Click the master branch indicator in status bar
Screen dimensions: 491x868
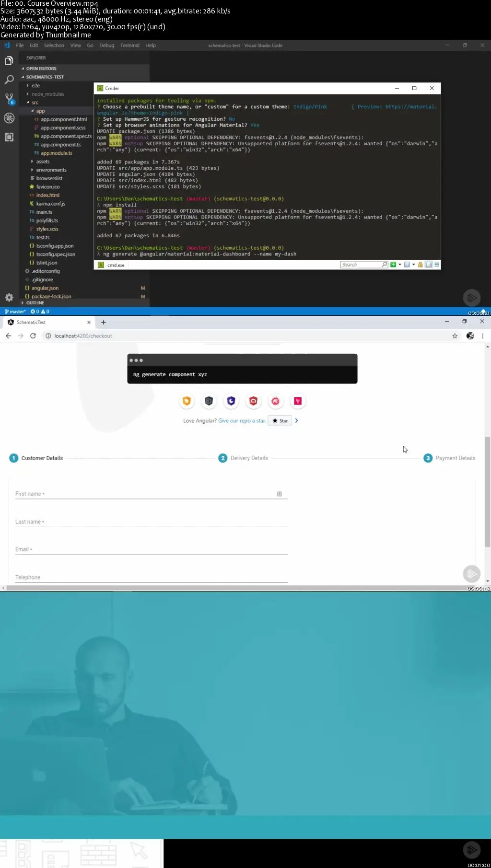coord(15,312)
